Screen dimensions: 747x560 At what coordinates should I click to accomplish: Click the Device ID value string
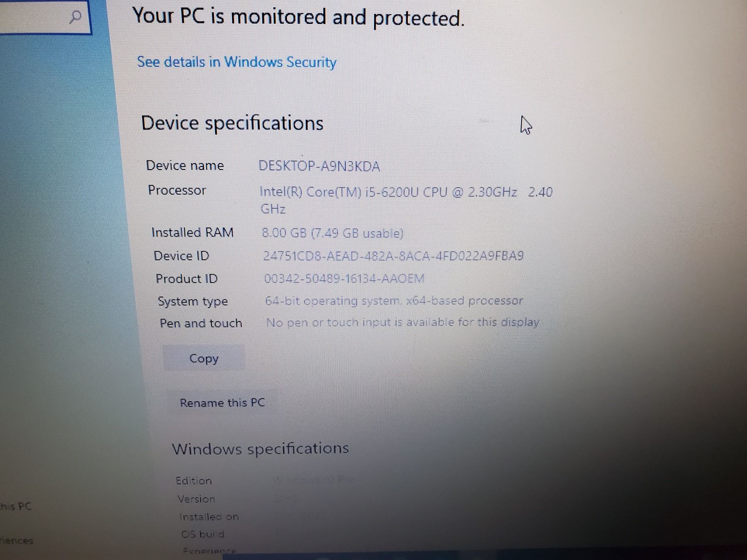coord(393,256)
